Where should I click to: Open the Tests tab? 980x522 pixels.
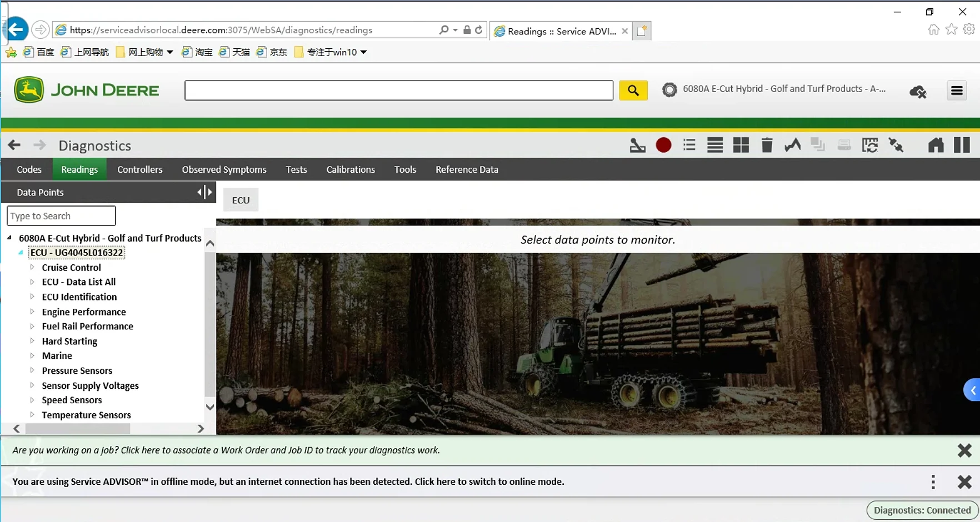click(x=296, y=169)
